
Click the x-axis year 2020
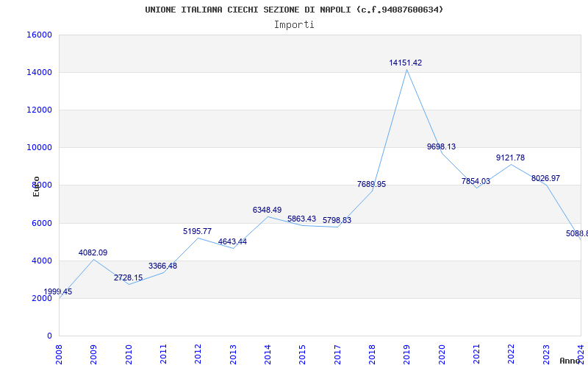(442, 354)
